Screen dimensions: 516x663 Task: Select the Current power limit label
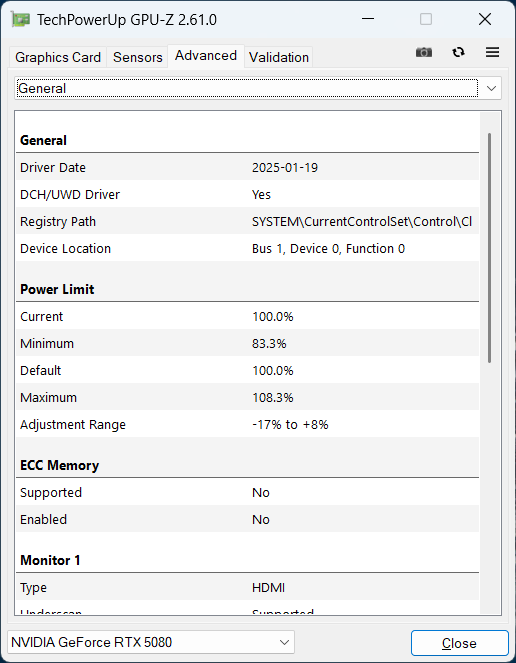coord(41,316)
